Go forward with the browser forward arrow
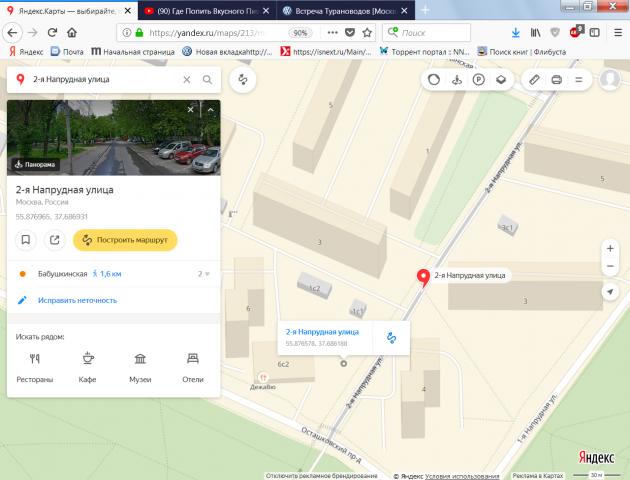The image size is (630, 480). click(x=33, y=33)
